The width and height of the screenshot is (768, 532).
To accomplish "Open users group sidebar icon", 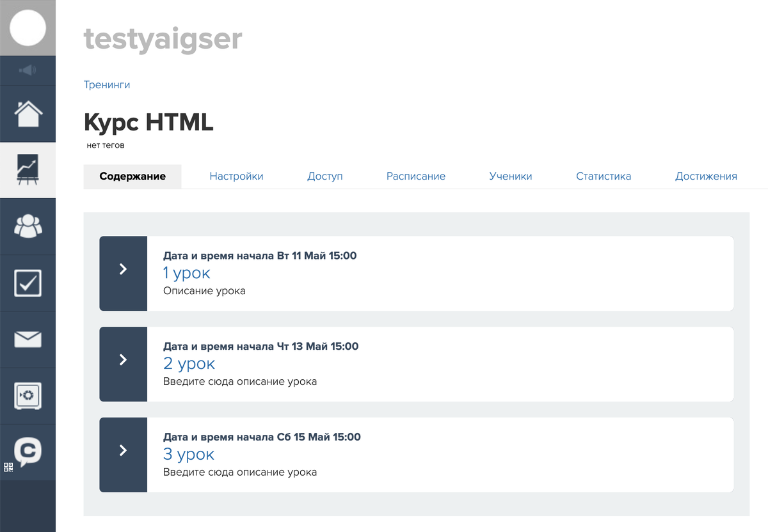I will tap(28, 226).
